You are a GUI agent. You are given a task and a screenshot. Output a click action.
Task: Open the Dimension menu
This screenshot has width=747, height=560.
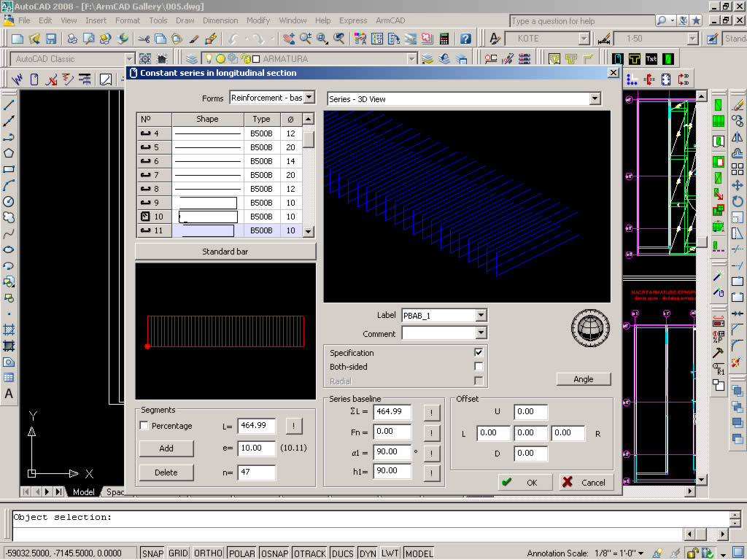pyautogui.click(x=220, y=20)
